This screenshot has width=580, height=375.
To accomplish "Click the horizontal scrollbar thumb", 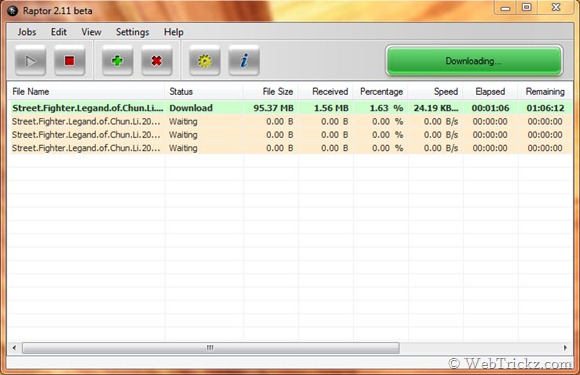I will coord(211,348).
